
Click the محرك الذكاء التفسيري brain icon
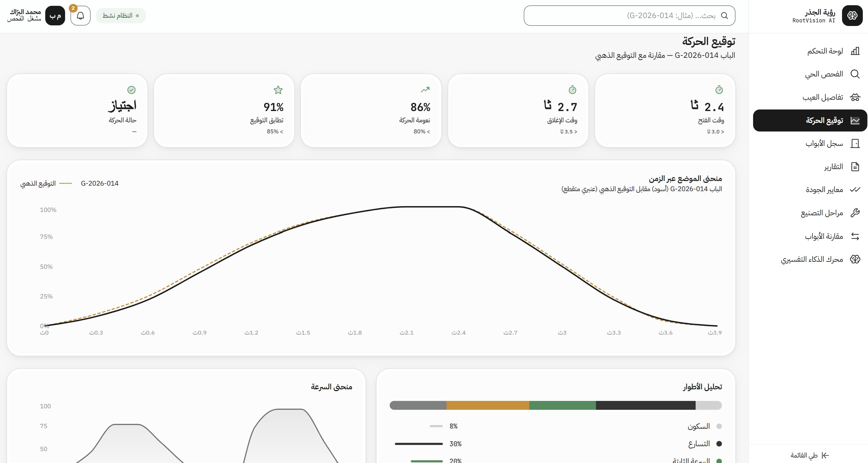(x=855, y=259)
